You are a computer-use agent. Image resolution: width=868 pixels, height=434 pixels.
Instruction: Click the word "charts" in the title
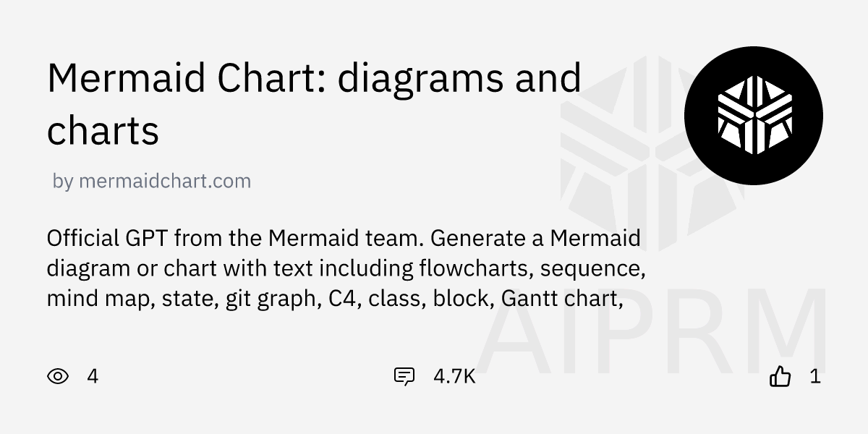click(103, 132)
